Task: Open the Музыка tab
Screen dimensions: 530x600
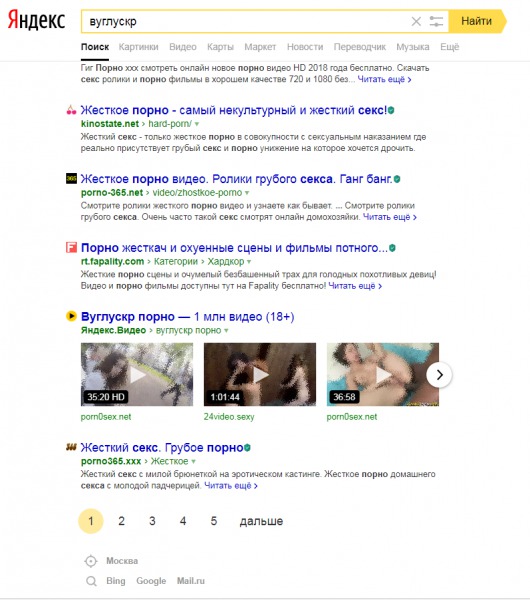Action: pyautogui.click(x=413, y=47)
